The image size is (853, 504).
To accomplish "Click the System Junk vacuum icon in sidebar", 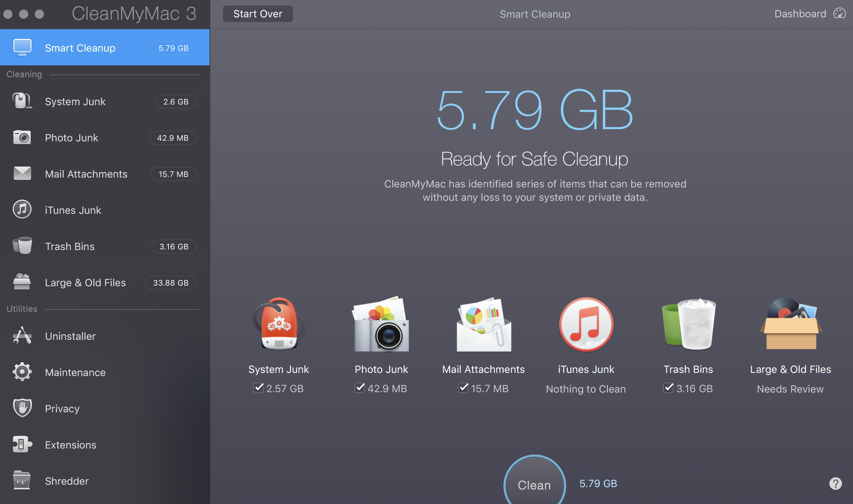I will tap(22, 101).
